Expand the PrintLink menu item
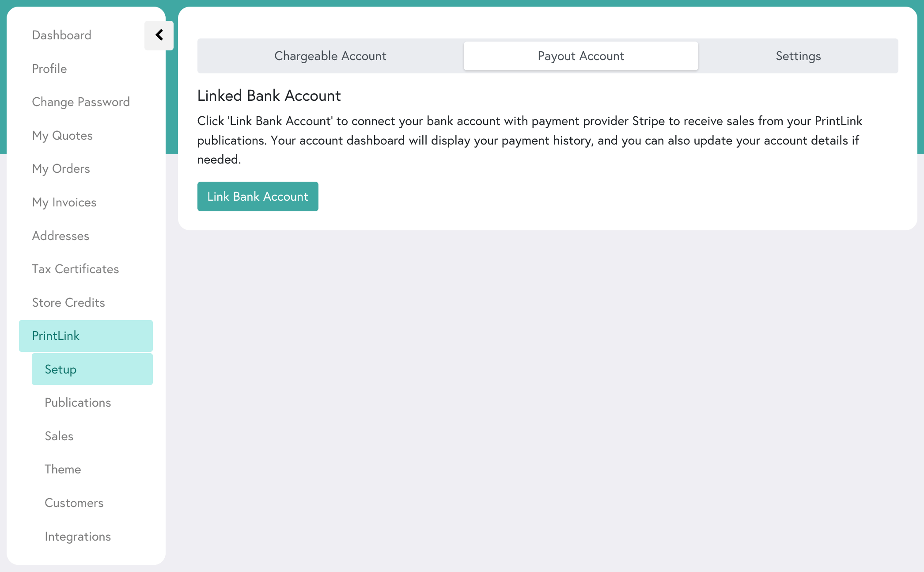Viewport: 924px width, 572px height. [56, 336]
